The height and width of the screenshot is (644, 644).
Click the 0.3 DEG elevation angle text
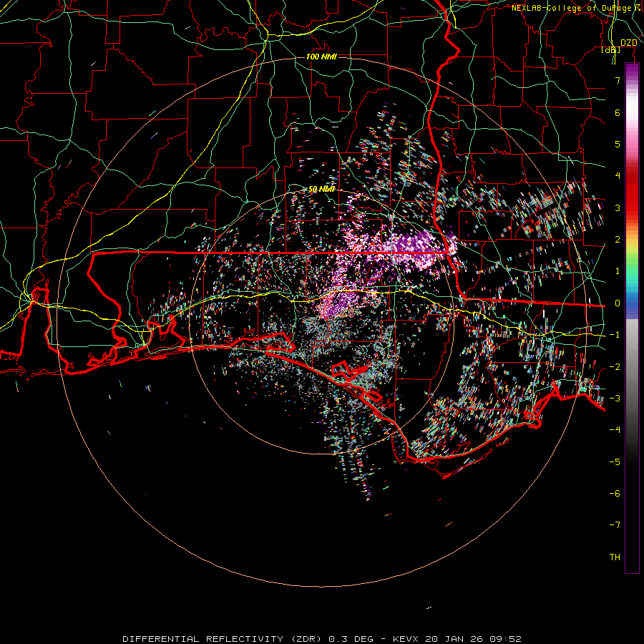[x=351, y=639]
